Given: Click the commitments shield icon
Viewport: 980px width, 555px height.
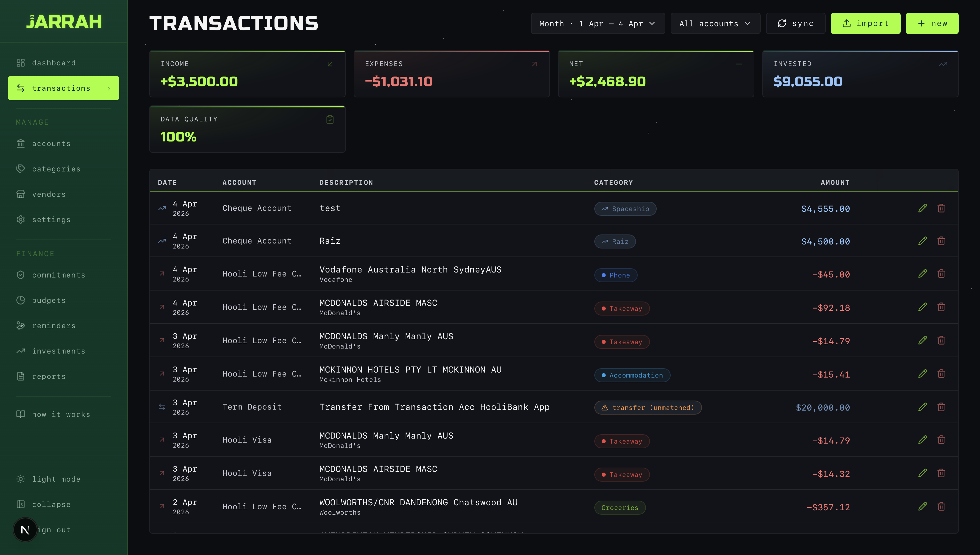Looking at the screenshot, I should tap(21, 274).
